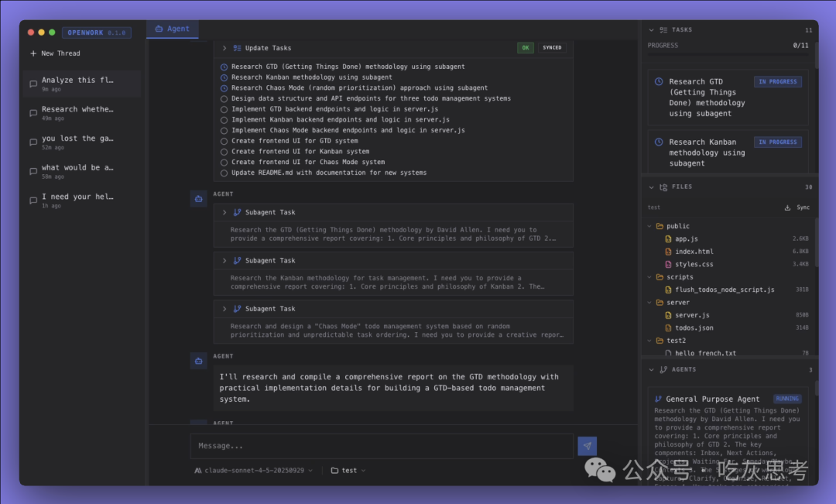836x504 pixels.
Task: Click the send message paper plane icon
Action: (587, 446)
